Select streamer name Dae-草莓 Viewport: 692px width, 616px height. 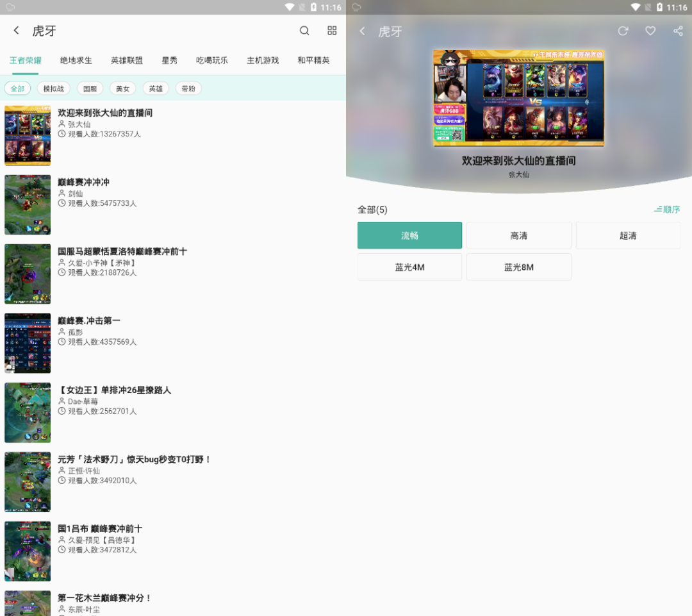tap(83, 401)
